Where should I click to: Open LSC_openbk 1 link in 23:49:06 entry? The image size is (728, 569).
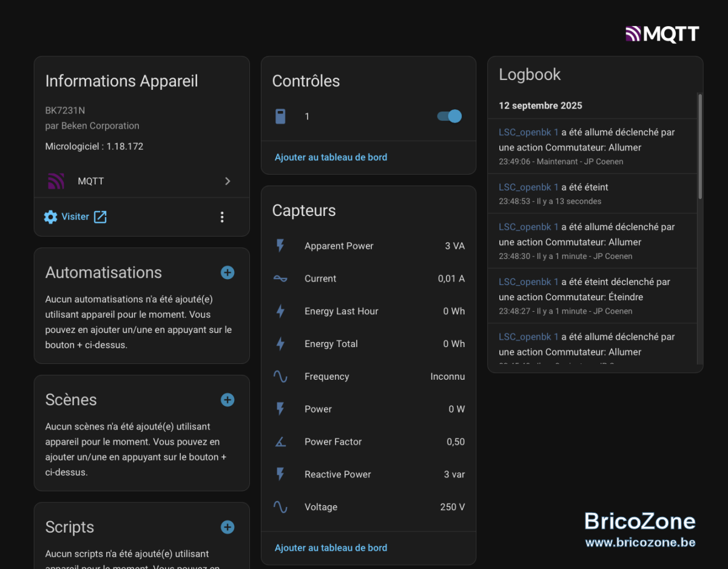click(528, 132)
